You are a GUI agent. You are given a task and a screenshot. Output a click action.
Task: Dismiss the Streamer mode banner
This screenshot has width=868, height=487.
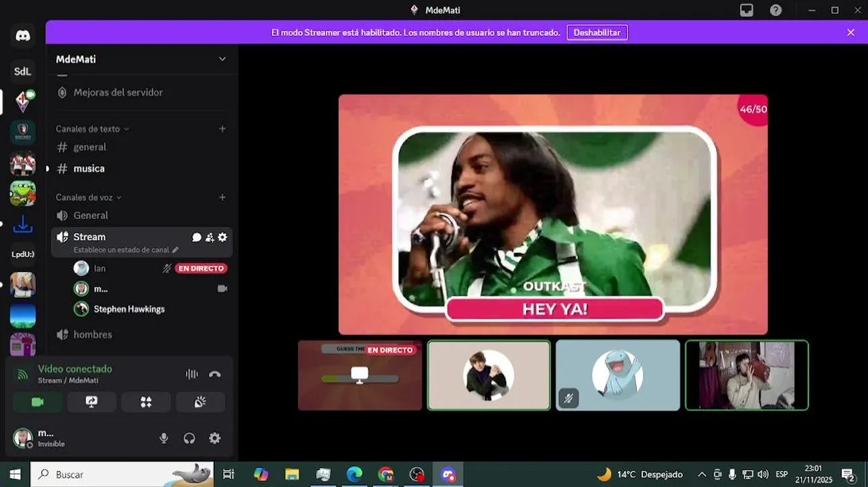[x=850, y=32]
